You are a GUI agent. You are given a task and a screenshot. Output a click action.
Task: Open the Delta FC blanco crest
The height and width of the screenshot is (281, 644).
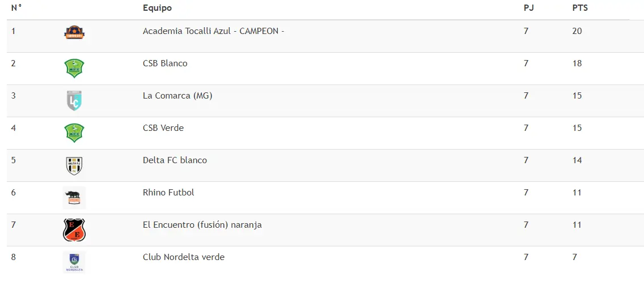[74, 165]
